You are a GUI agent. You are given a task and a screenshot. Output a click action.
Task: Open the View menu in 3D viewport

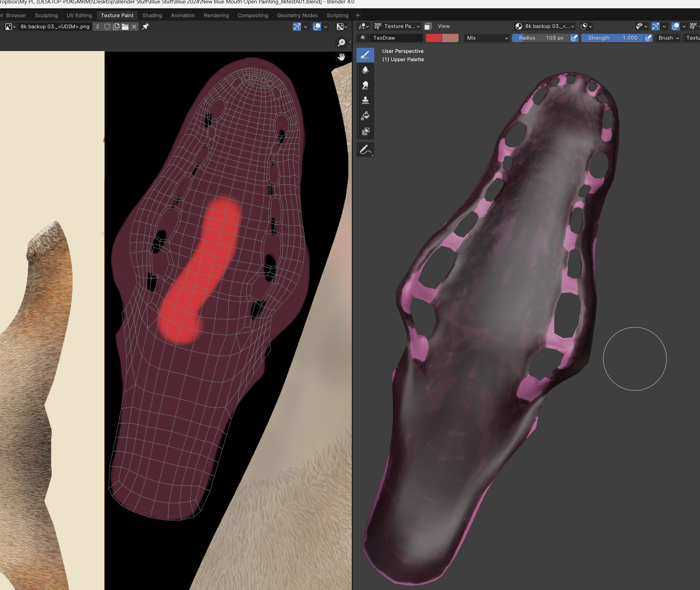pyautogui.click(x=443, y=26)
